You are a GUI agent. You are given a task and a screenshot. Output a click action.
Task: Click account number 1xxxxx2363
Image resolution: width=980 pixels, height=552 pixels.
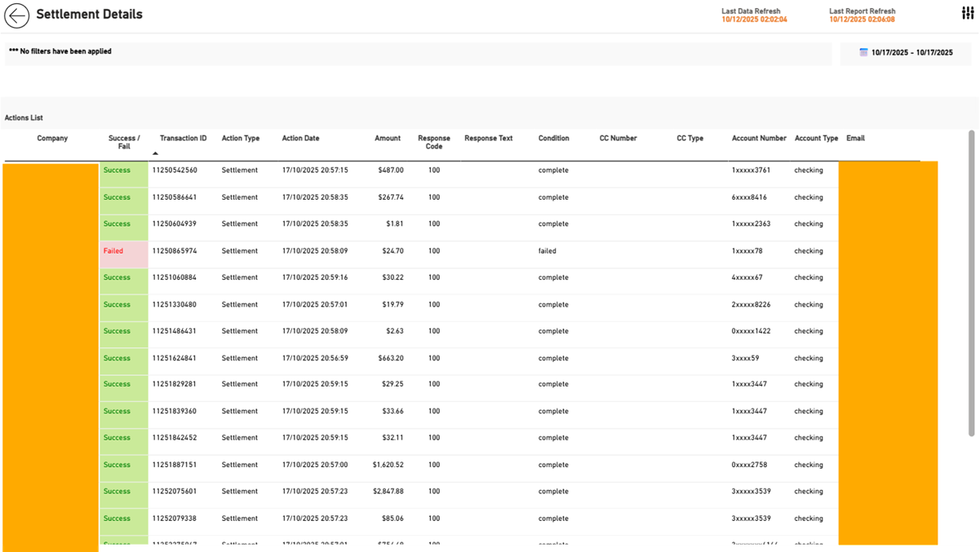[752, 223]
